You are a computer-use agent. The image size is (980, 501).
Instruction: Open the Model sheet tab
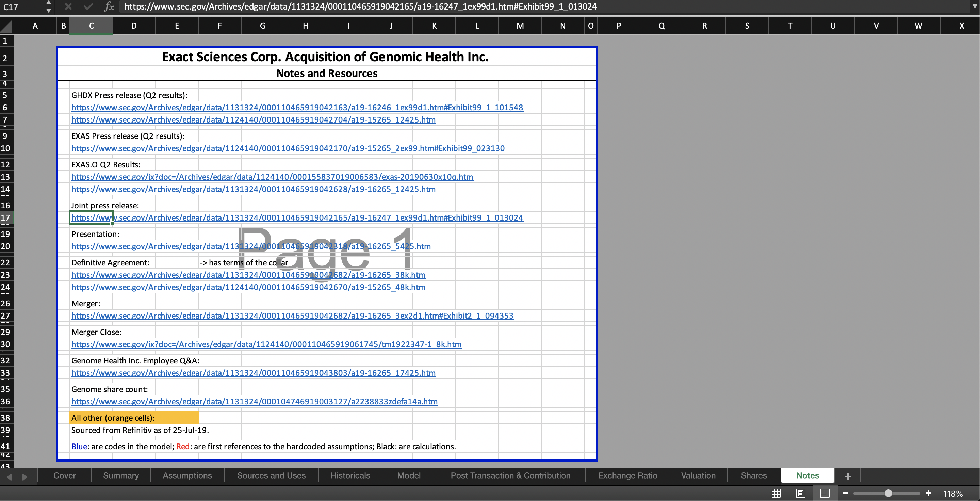(x=409, y=475)
